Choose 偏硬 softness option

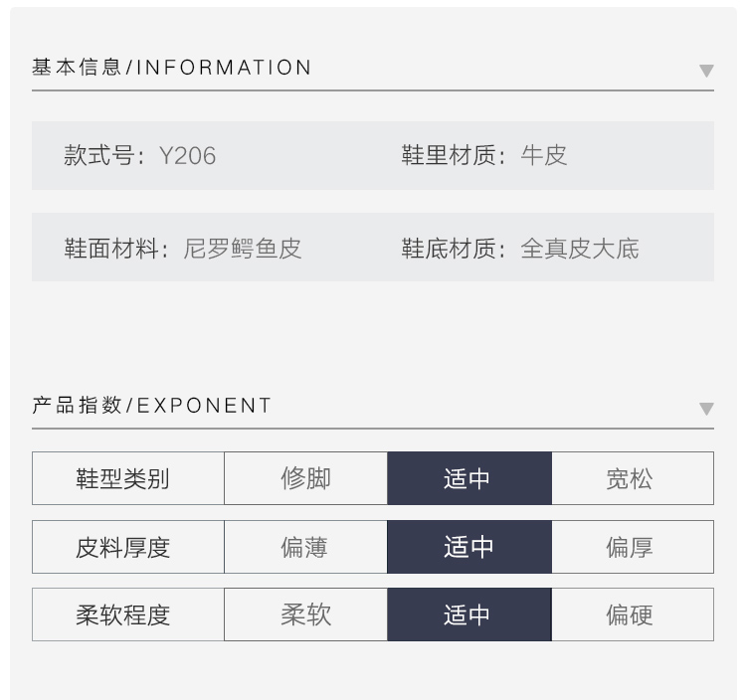633,614
